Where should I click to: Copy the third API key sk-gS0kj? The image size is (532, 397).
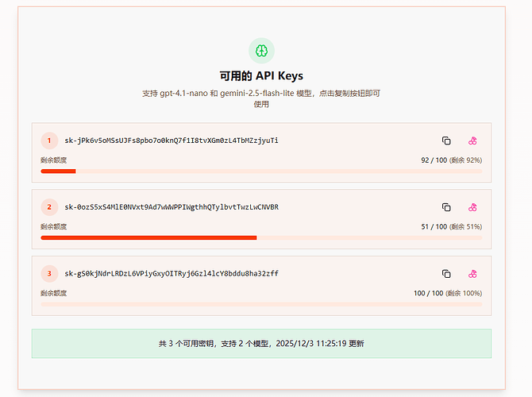pyautogui.click(x=446, y=274)
